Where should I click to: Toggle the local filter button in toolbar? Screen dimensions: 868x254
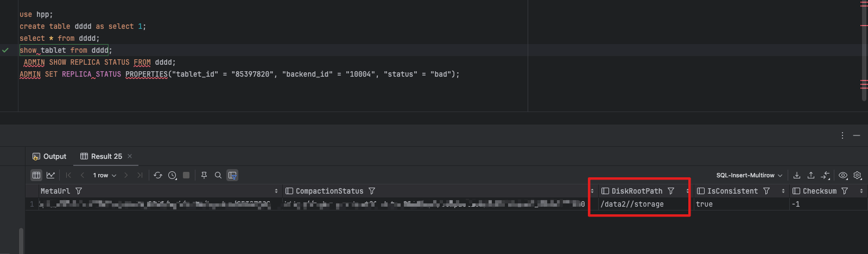tap(232, 175)
